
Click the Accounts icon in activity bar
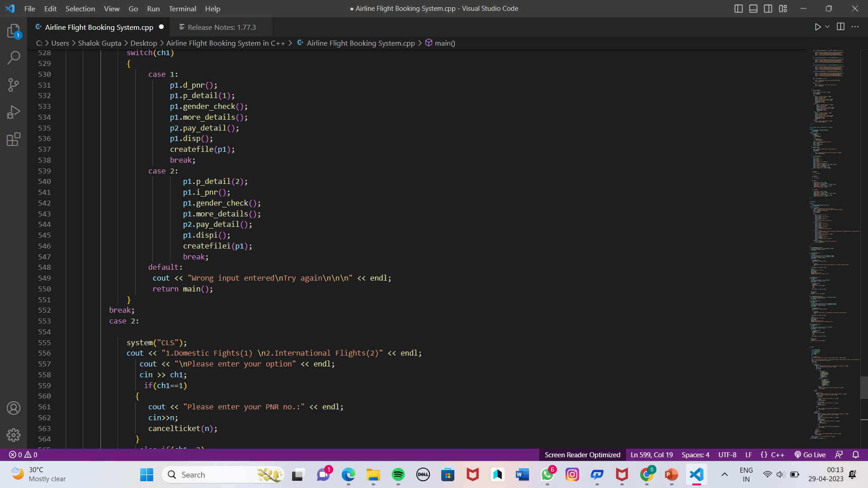[x=14, y=408]
